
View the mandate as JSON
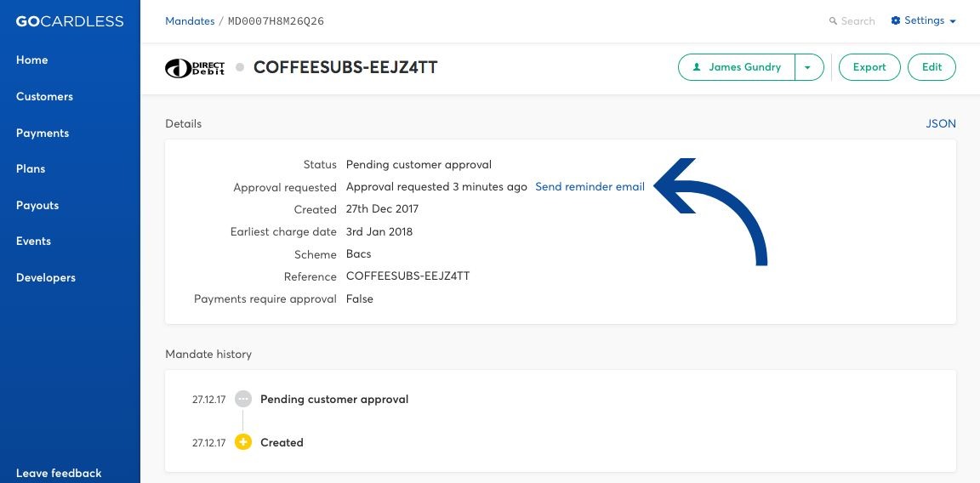point(941,123)
